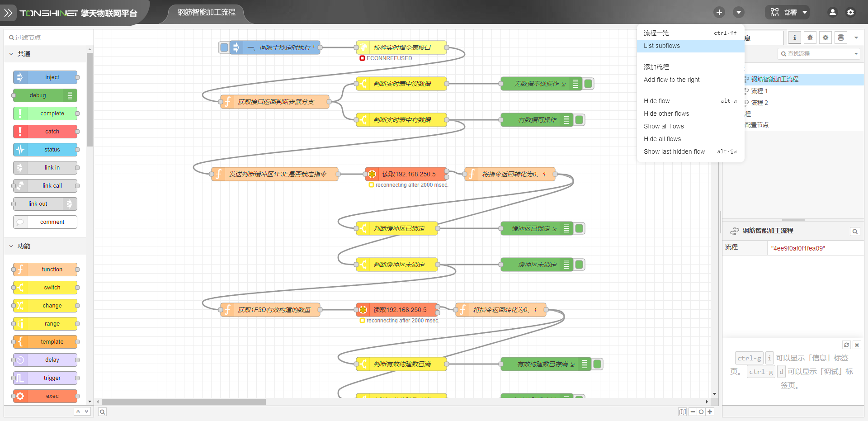Open the context data sidebar tab (database icon)
Viewport: 868px width, 421px height.
tap(840, 38)
